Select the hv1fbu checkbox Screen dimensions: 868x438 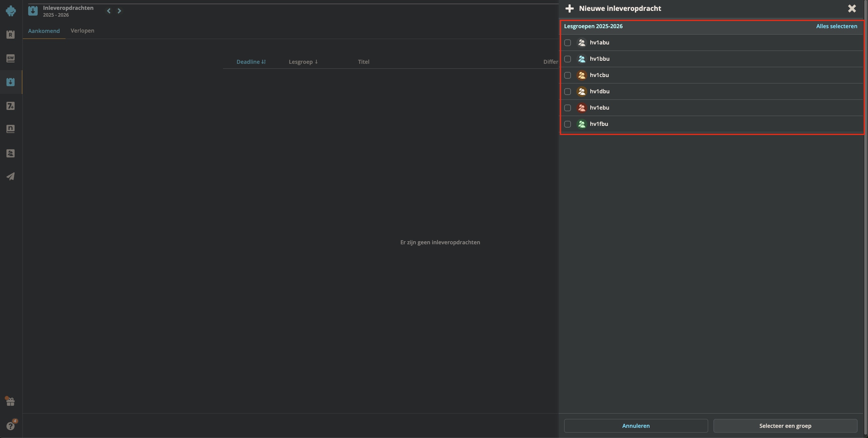pyautogui.click(x=568, y=124)
